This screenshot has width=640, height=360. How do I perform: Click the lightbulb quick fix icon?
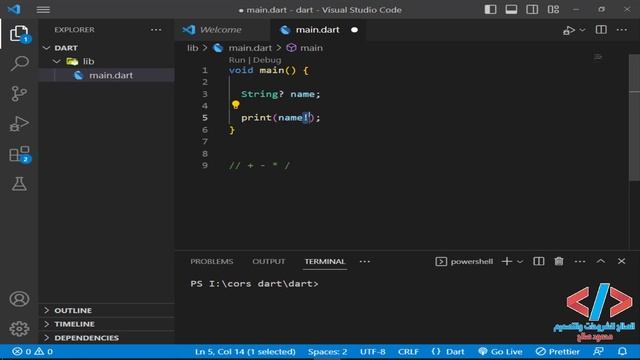click(236, 105)
